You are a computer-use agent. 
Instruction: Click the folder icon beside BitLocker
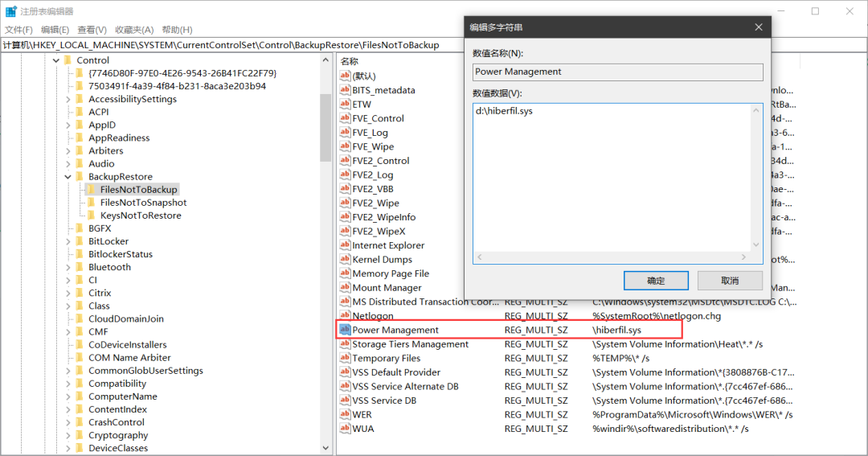(x=79, y=241)
